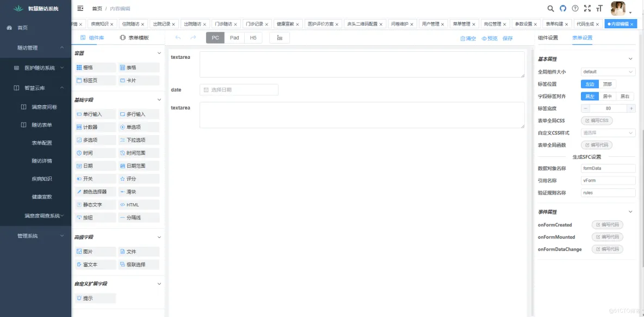This screenshot has height=317, width=644.
Task: Click the undo arrow in designer toolbar
Action: point(178,38)
